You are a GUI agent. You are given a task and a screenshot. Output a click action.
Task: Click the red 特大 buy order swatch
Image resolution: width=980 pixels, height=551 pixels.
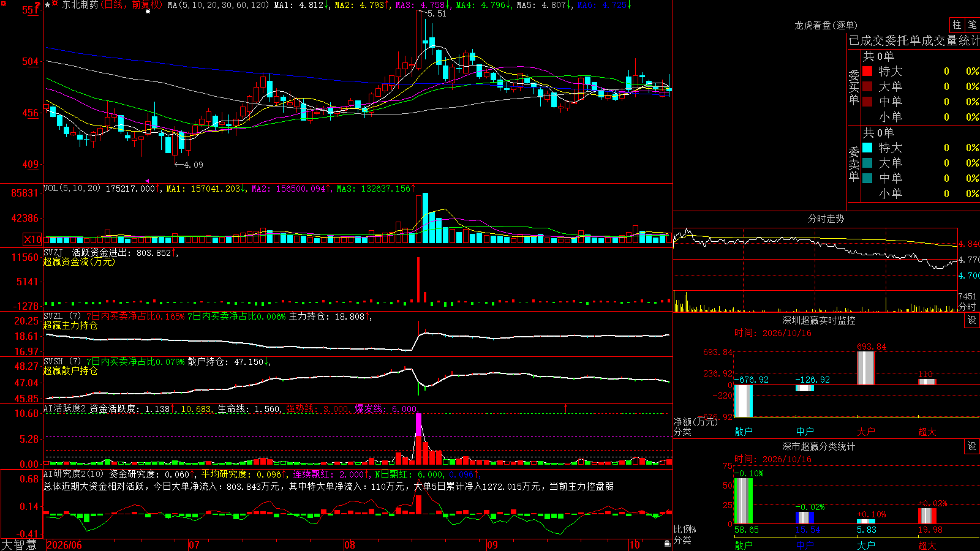(867, 71)
